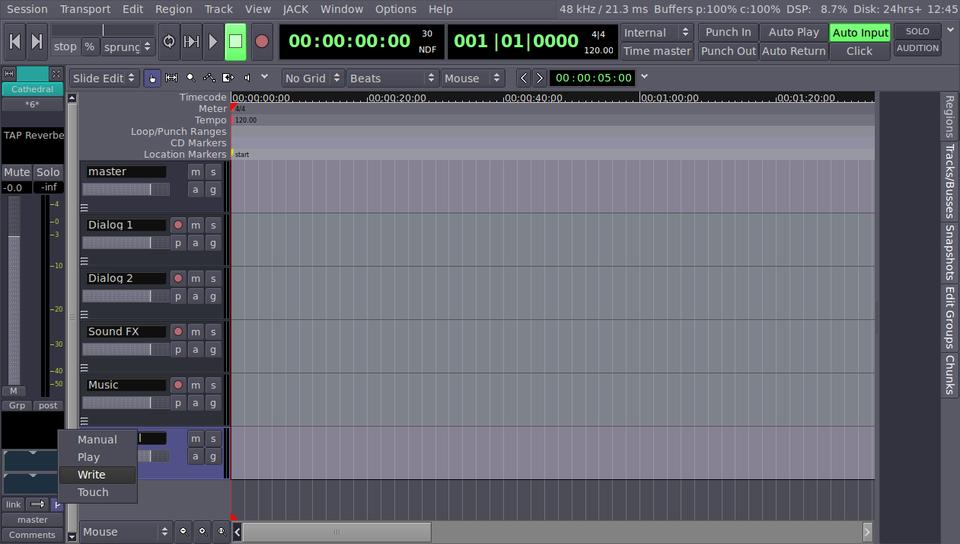960x544 pixels.
Task: Toggle loop playback button
Action: (168, 42)
